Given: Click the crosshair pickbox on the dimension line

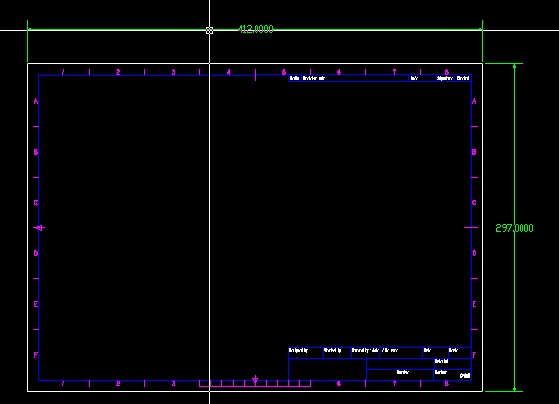Looking at the screenshot, I should [209, 30].
